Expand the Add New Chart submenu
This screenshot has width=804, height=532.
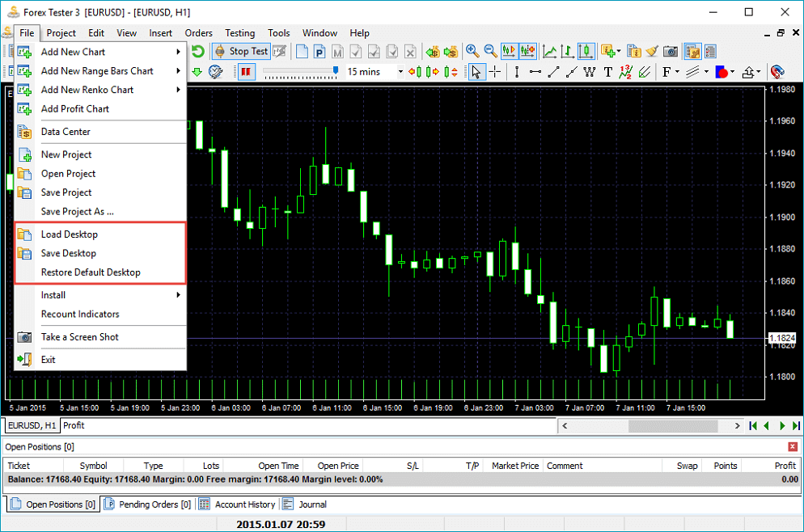click(178, 52)
